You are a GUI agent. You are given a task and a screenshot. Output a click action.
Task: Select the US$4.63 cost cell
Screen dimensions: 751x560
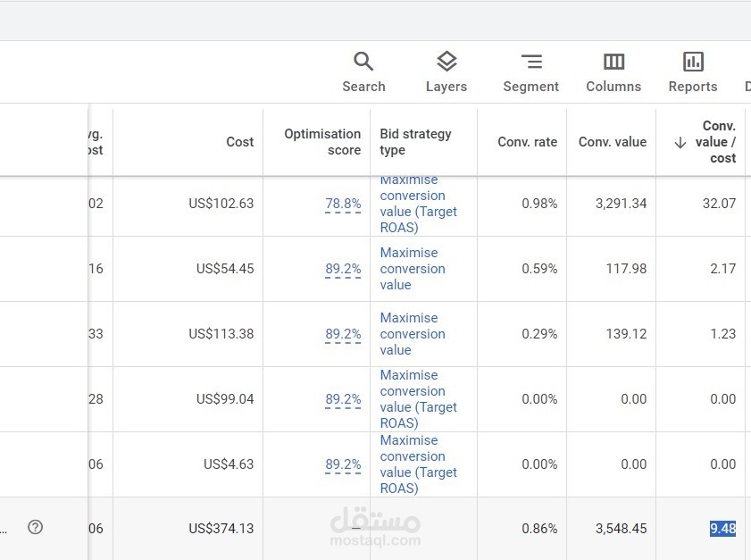click(229, 464)
